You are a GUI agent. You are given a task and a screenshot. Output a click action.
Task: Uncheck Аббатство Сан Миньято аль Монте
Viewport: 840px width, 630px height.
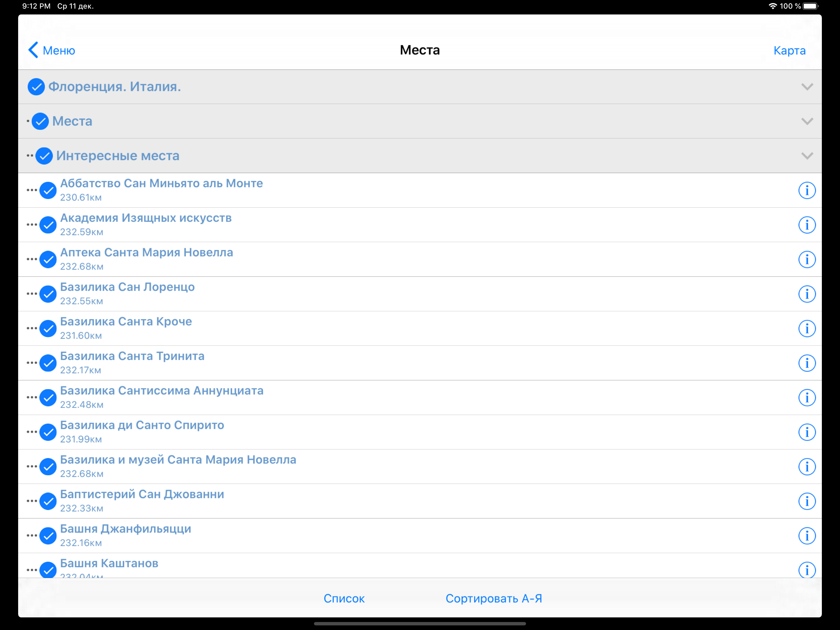(48, 190)
